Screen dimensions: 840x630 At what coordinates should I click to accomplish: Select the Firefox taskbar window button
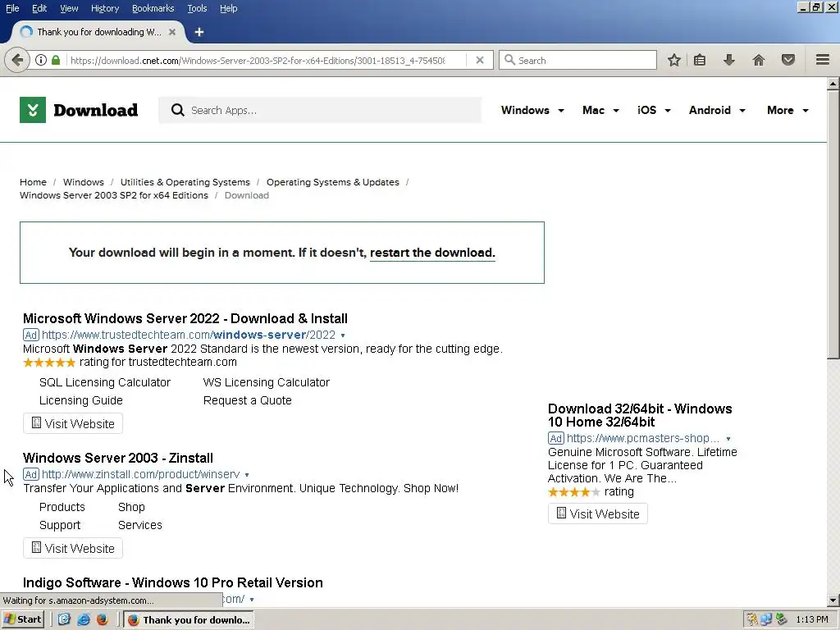(x=189, y=619)
